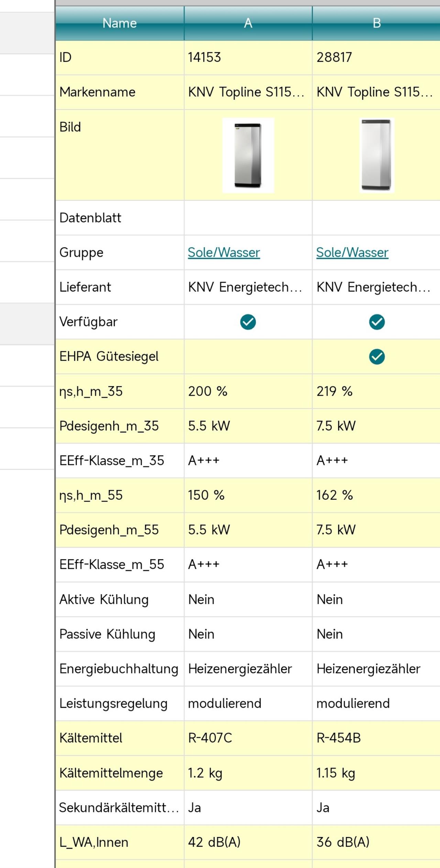Click truncated Markenname in column A
The width and height of the screenshot is (440, 868).
[246, 92]
